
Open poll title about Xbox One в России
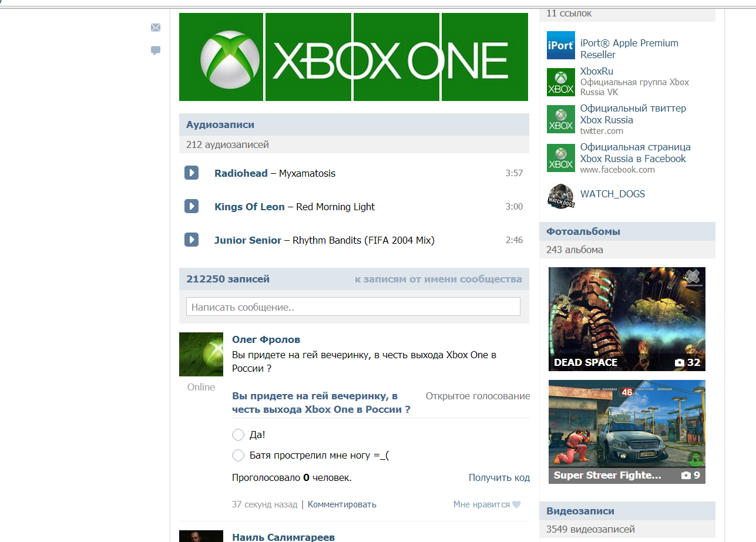321,403
